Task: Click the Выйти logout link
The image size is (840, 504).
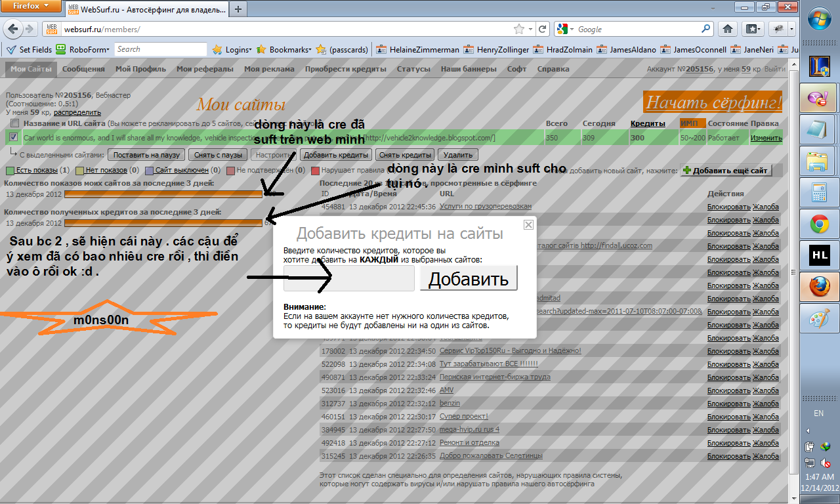Action: pos(775,69)
